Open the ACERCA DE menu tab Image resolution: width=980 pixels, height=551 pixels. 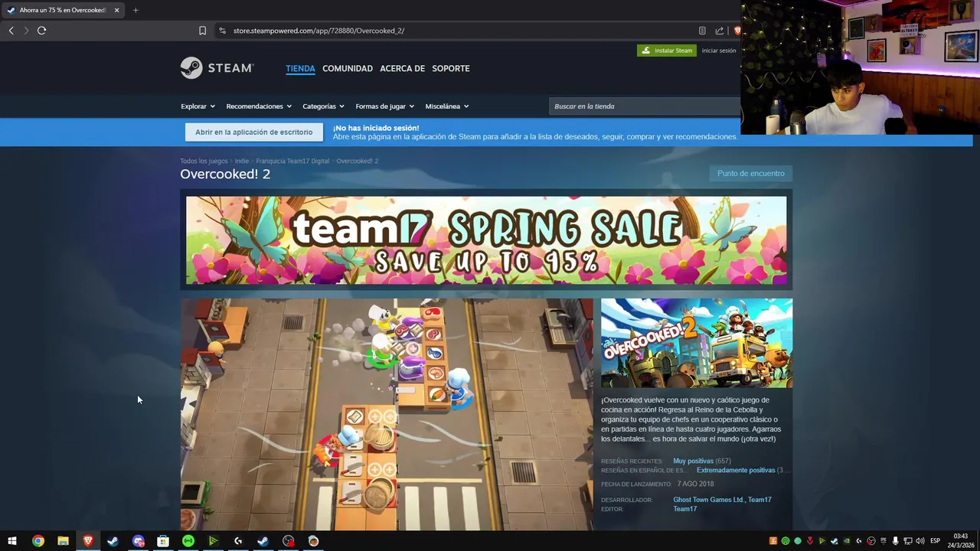click(402, 68)
